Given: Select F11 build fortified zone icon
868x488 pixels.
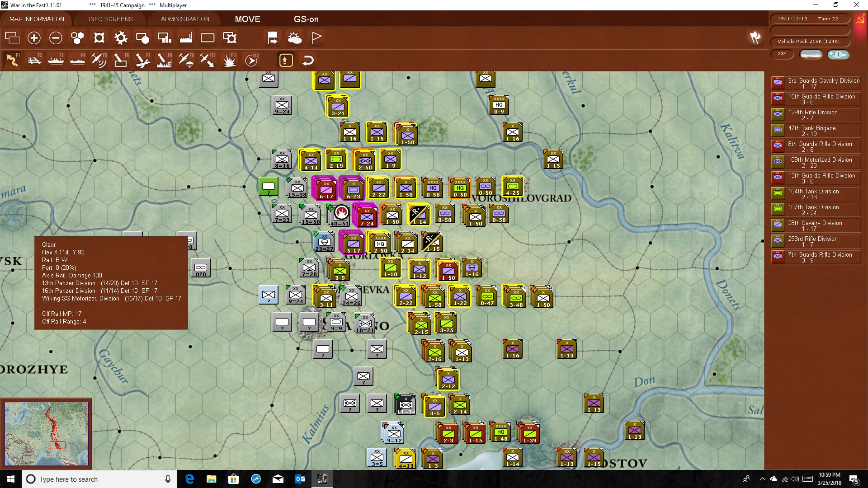Looking at the screenshot, I should pos(230,60).
